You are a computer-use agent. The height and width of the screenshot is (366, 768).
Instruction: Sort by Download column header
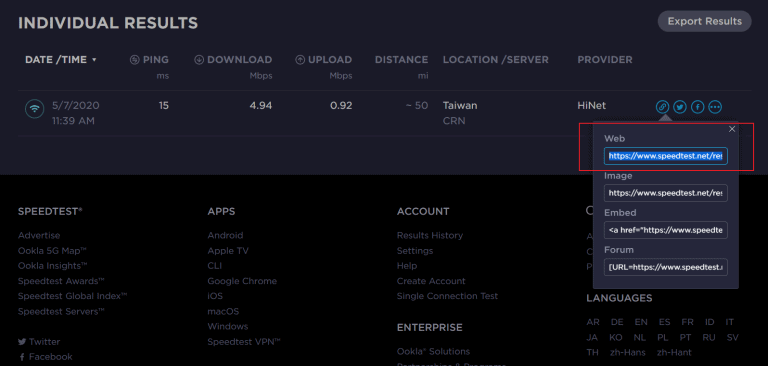tap(233, 60)
